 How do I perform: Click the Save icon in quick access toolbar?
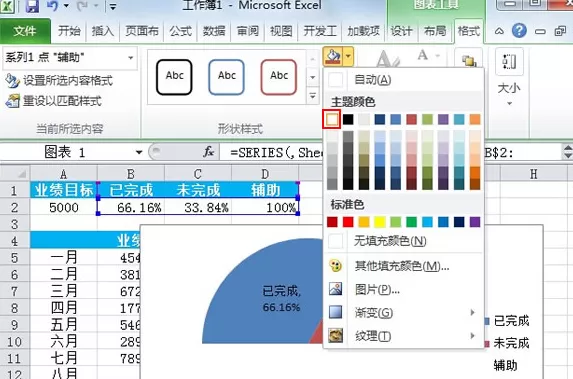click(32, 6)
